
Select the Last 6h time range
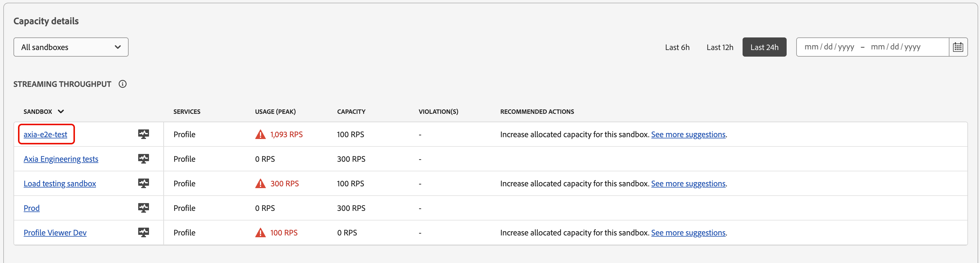point(677,48)
